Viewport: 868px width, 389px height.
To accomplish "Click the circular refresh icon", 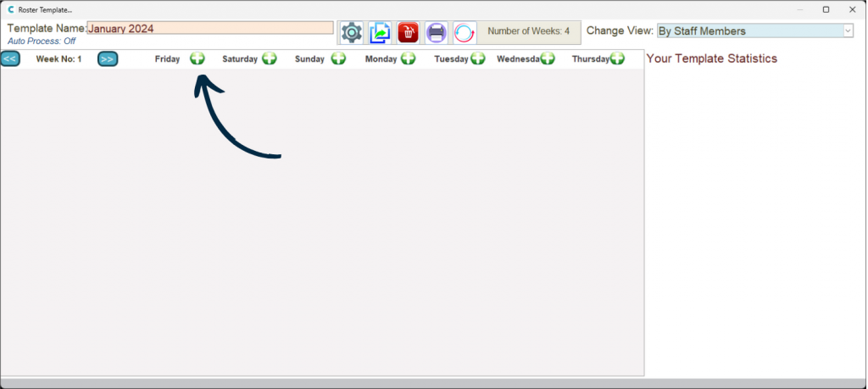I will point(465,33).
